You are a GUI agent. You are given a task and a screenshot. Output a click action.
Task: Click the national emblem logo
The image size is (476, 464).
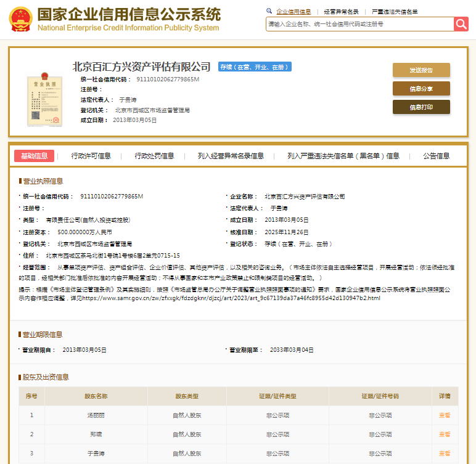(21, 19)
